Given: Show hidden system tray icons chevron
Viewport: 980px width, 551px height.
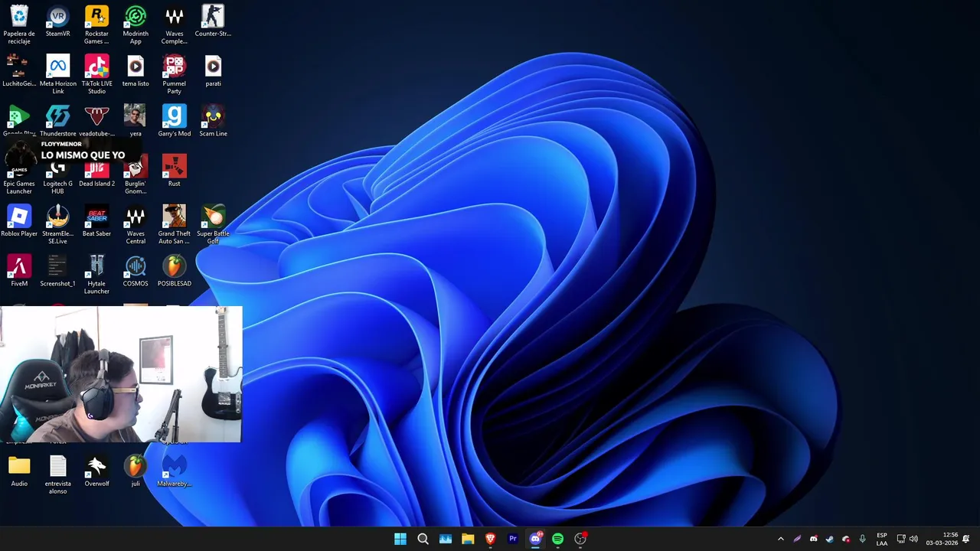Looking at the screenshot, I should 781,539.
